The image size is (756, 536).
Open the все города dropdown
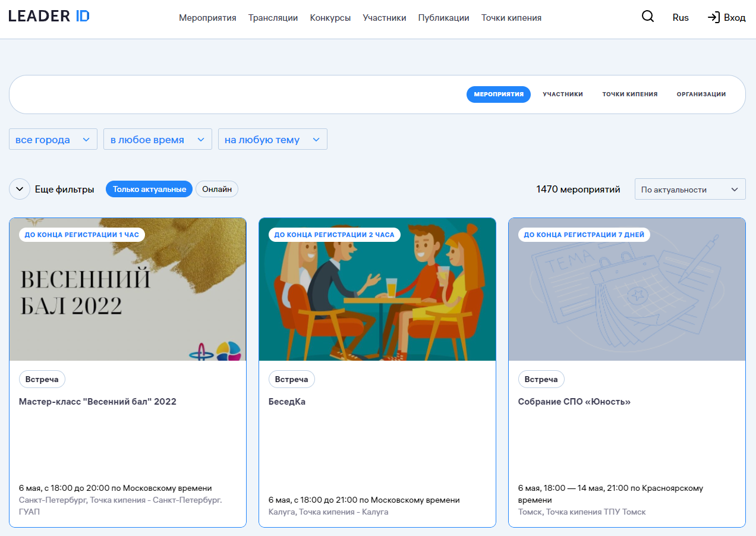point(53,140)
